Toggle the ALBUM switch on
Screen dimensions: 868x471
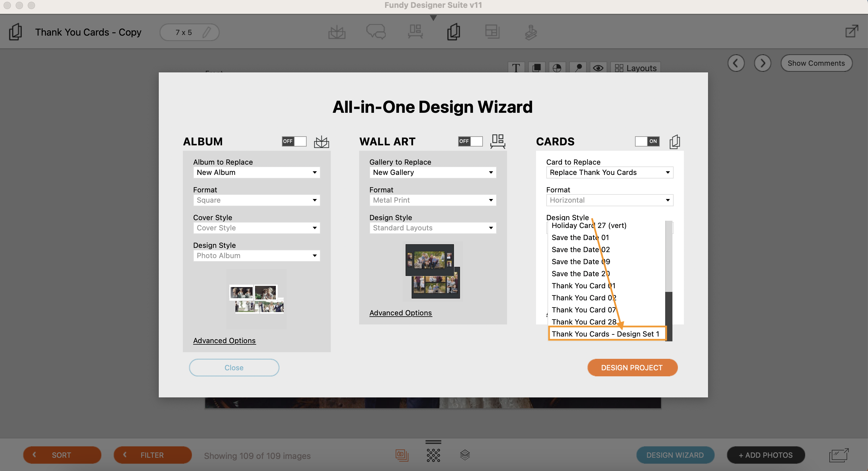point(294,141)
